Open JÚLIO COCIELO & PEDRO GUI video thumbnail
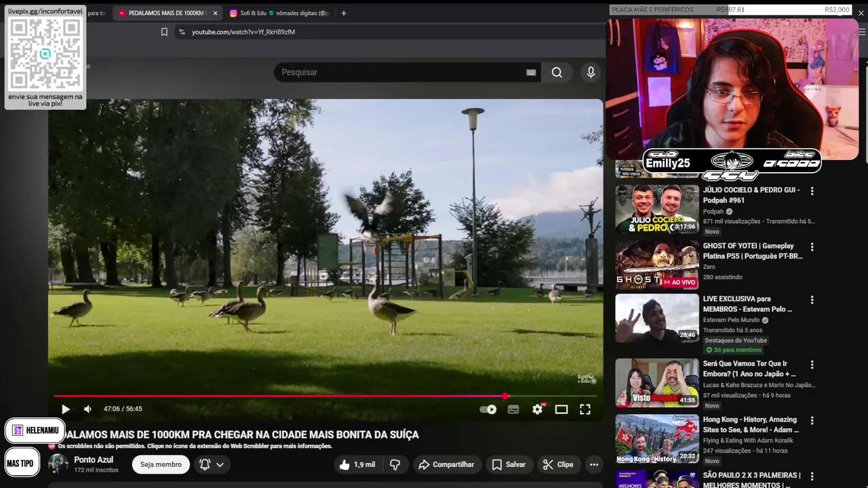 pyautogui.click(x=657, y=209)
